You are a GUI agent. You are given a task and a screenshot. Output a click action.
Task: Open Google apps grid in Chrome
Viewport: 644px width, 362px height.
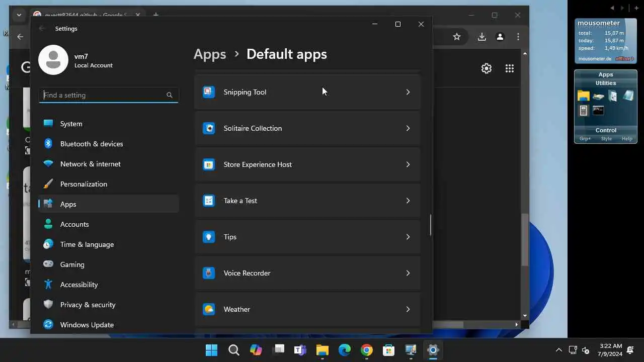click(x=510, y=68)
